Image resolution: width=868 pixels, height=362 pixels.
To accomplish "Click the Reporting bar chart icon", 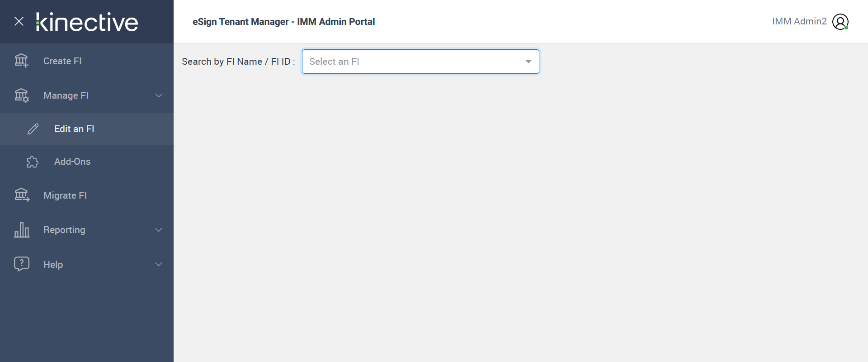I will pyautogui.click(x=22, y=230).
